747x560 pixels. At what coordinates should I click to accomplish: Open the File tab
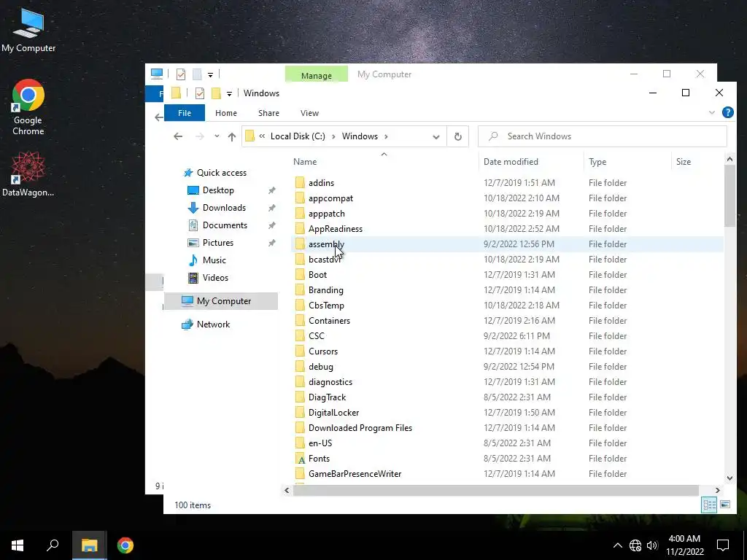[185, 113]
